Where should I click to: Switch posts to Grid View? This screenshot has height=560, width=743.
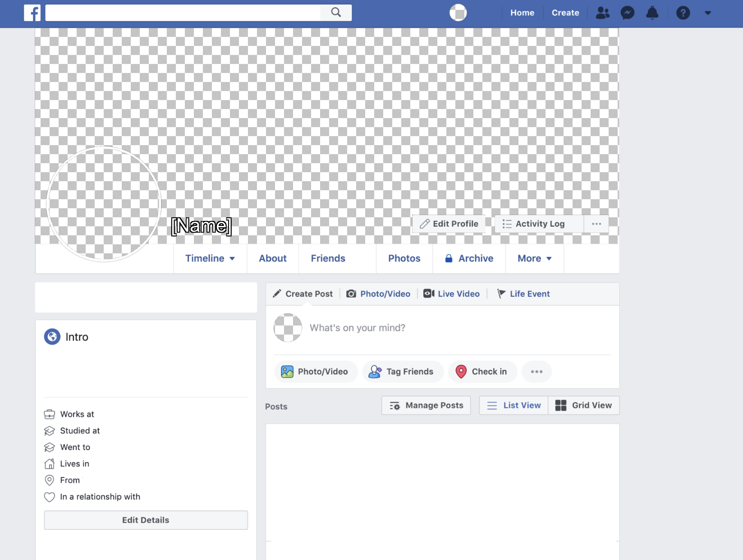pyautogui.click(x=584, y=405)
